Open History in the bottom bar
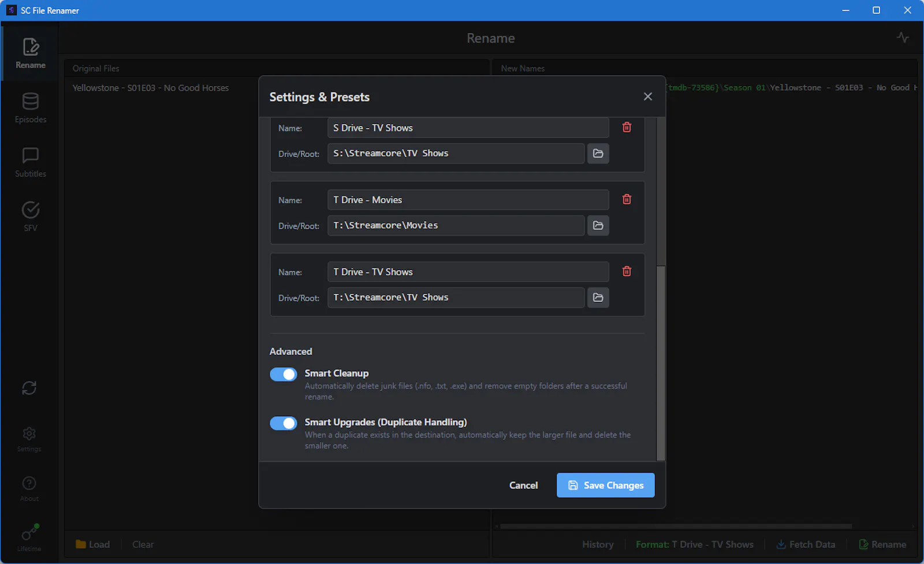Viewport: 924px width, 564px height. 598,544
